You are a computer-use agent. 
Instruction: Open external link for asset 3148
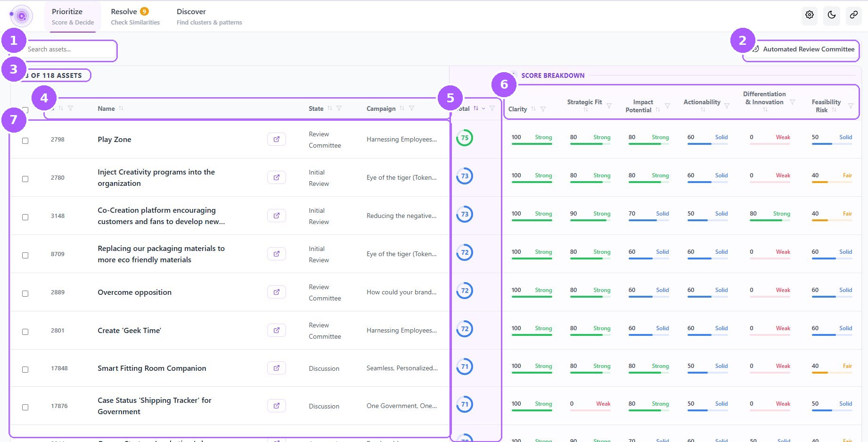click(x=277, y=216)
